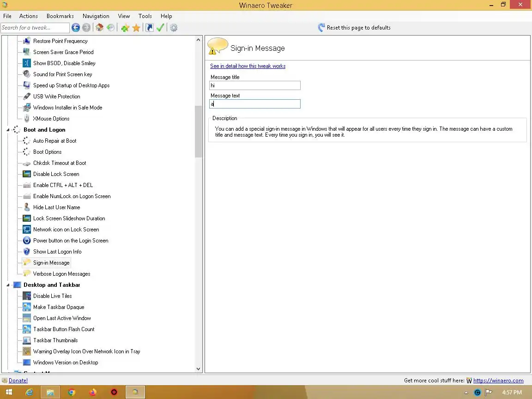Viewport: 532px width, 399px height.
Task: Open the Bookmarks menu
Action: click(60, 16)
